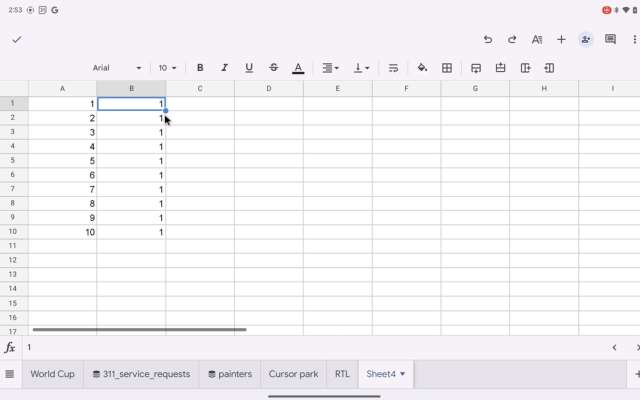Insert a column left using toolbar icon

click(549, 68)
